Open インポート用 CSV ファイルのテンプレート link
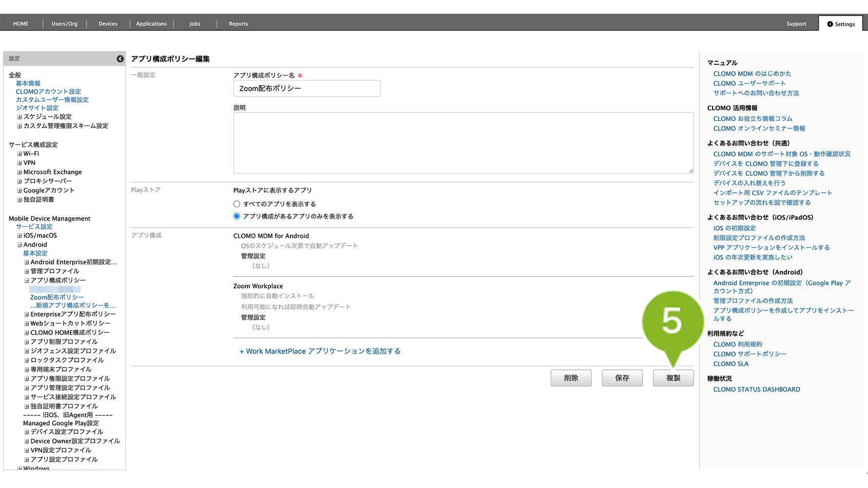This screenshot has height=488, width=868. pos(773,193)
